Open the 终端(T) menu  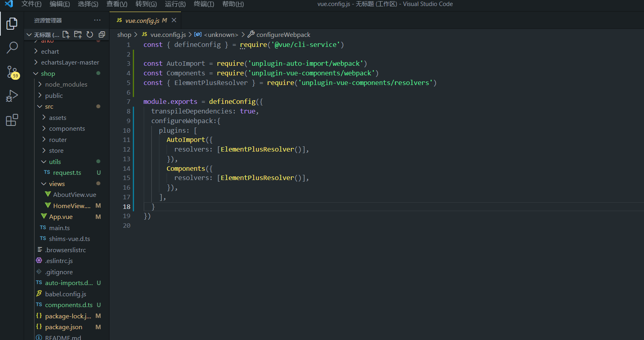tap(204, 4)
